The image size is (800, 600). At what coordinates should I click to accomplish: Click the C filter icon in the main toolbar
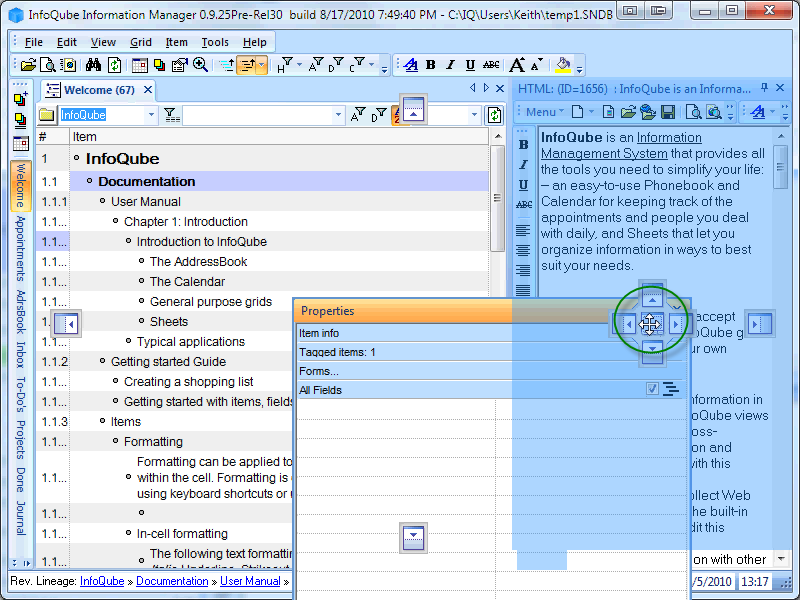coord(357,65)
